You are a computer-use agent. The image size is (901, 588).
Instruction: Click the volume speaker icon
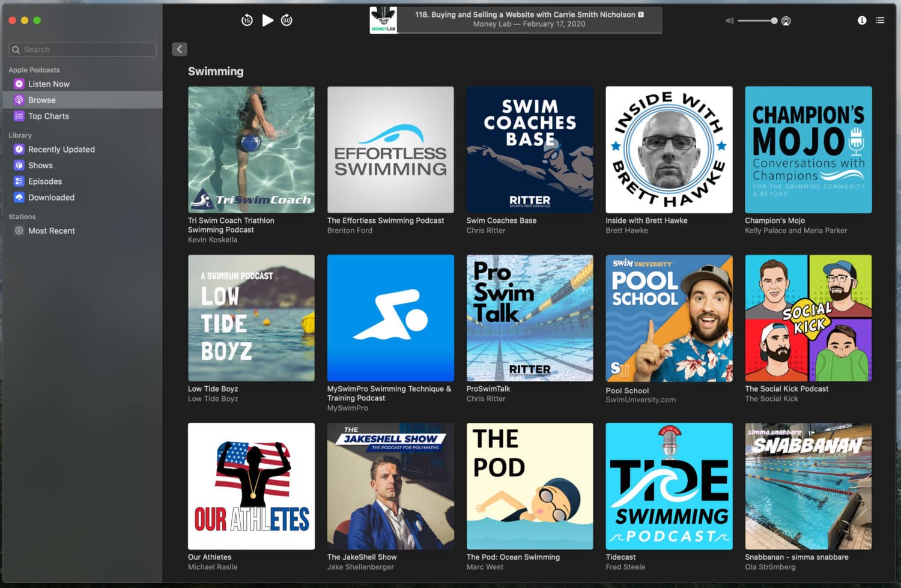click(x=730, y=20)
